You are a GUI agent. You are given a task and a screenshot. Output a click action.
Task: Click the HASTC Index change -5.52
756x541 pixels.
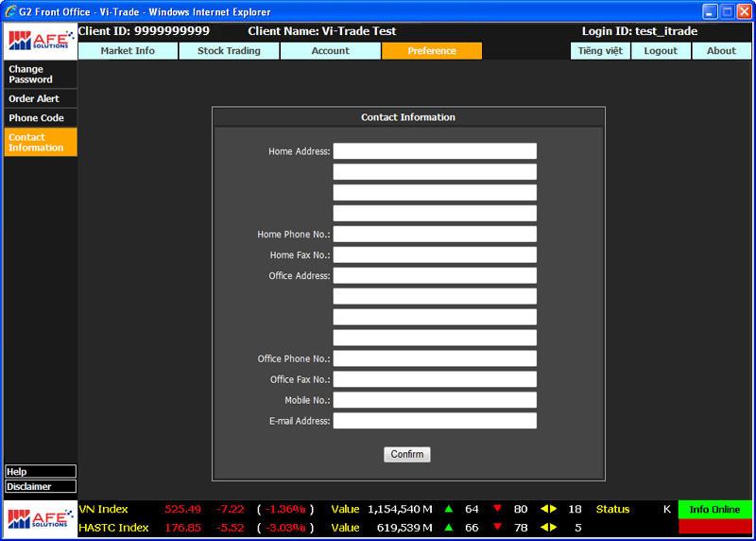tap(230, 528)
